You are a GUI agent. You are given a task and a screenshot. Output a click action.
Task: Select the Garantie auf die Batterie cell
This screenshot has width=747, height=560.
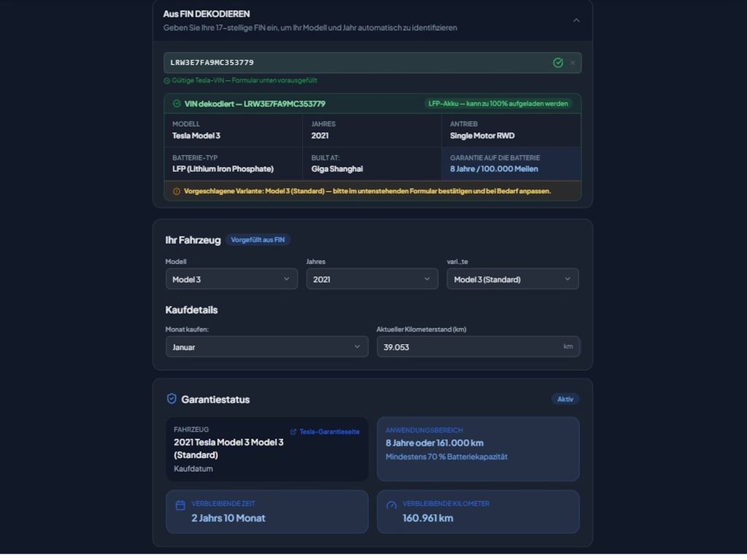click(511, 163)
